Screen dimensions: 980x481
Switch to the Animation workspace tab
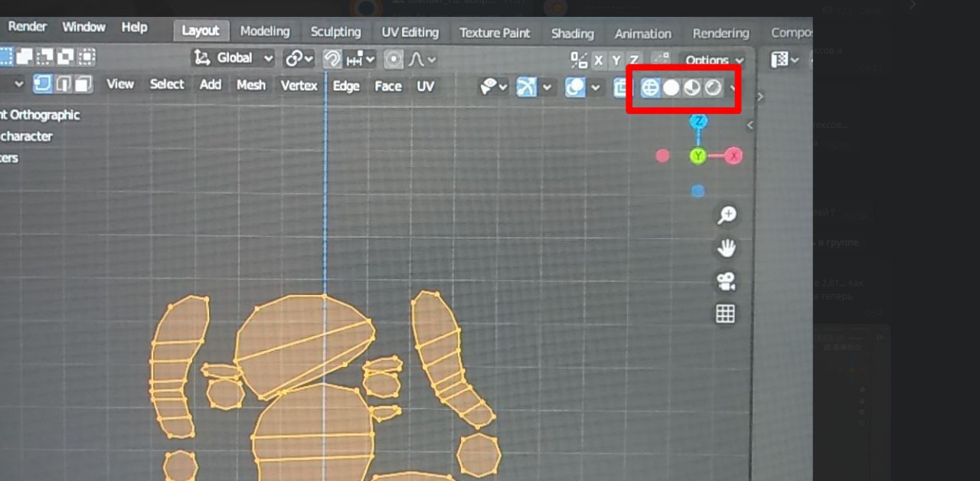click(643, 34)
